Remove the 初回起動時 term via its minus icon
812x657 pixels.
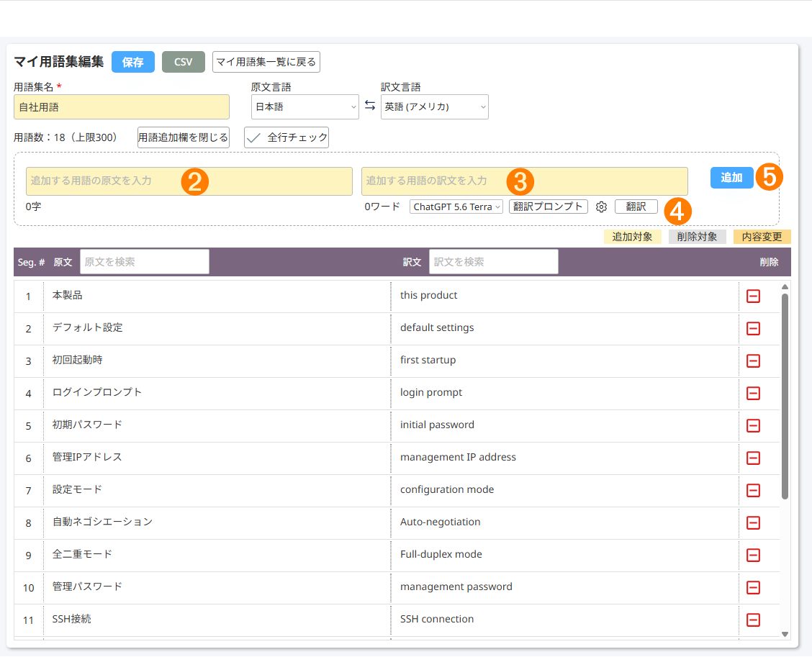tap(753, 361)
